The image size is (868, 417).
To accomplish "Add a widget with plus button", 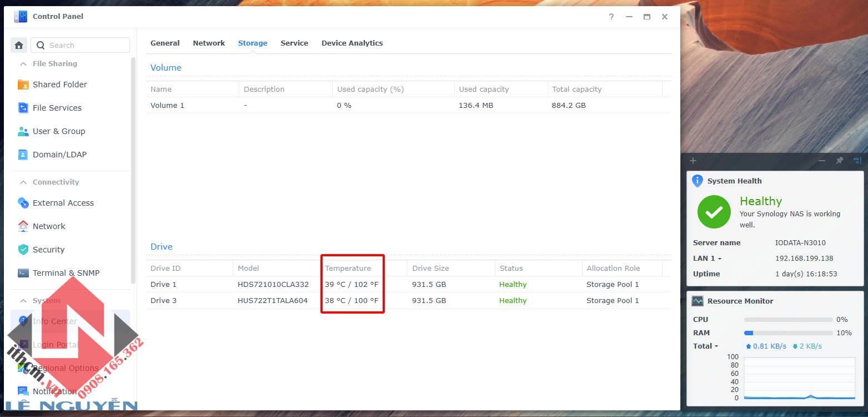I will [x=693, y=161].
